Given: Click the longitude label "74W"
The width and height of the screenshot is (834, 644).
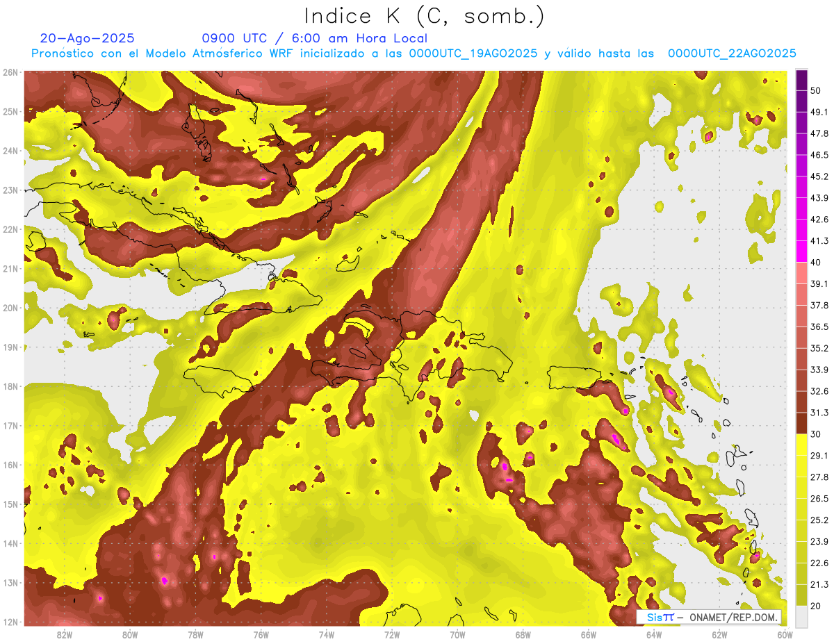Looking at the screenshot, I should (x=327, y=634).
